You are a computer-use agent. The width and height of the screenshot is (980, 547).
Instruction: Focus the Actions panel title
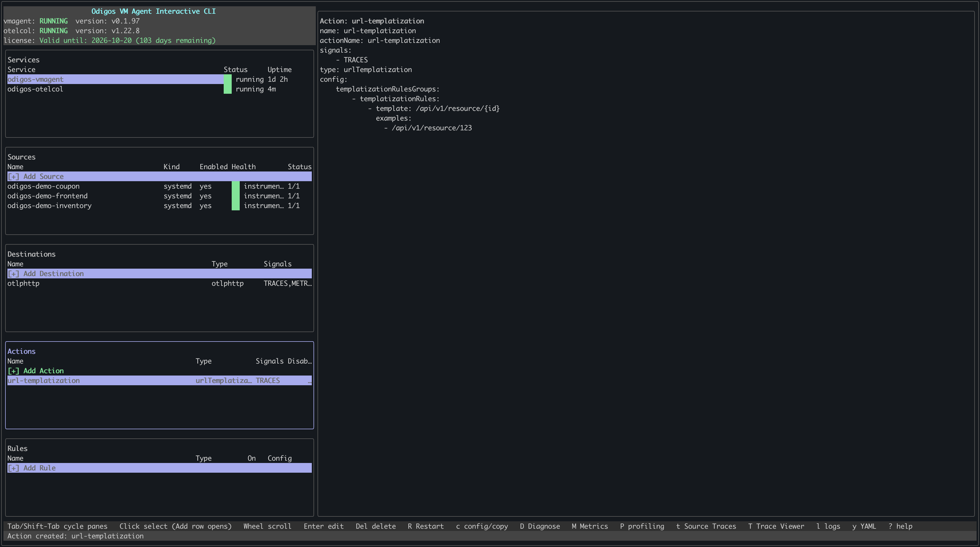click(21, 352)
